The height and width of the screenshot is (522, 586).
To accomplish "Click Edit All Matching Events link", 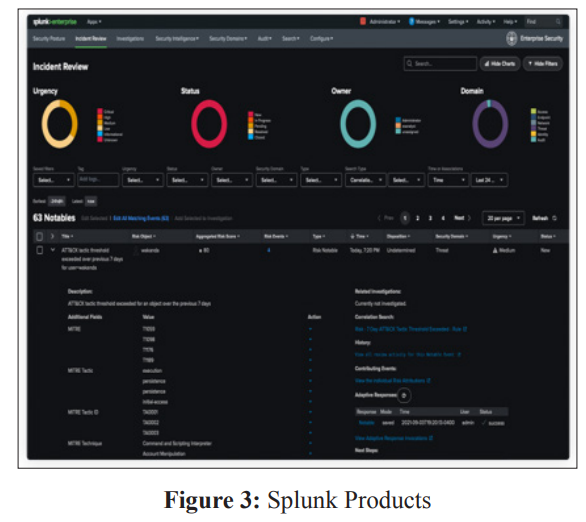I will 141,218.
